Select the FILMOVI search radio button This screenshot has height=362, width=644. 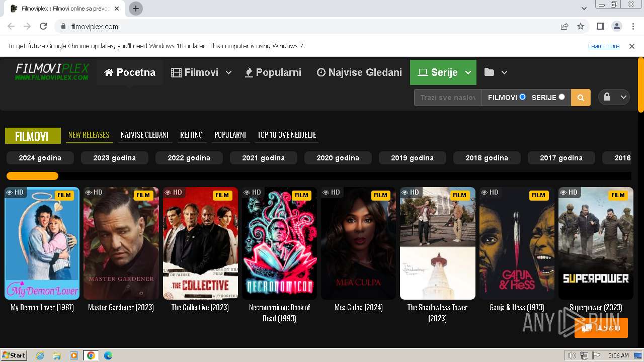pos(522,97)
